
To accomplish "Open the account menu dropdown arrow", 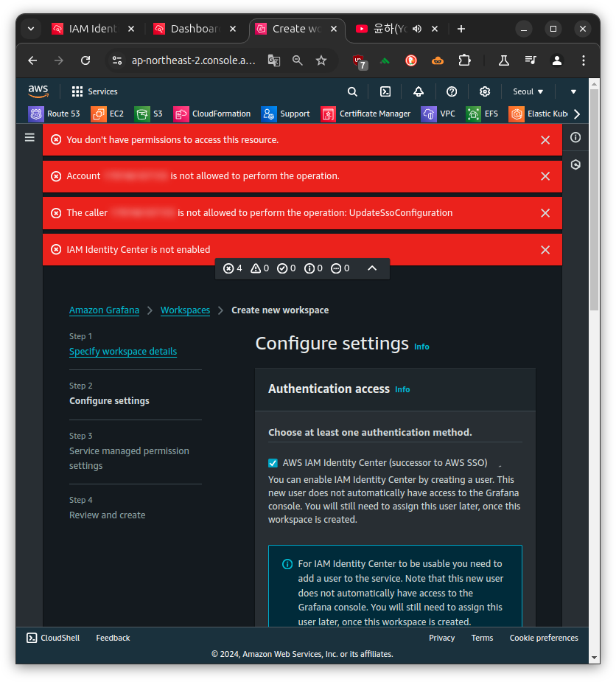I will (x=573, y=91).
